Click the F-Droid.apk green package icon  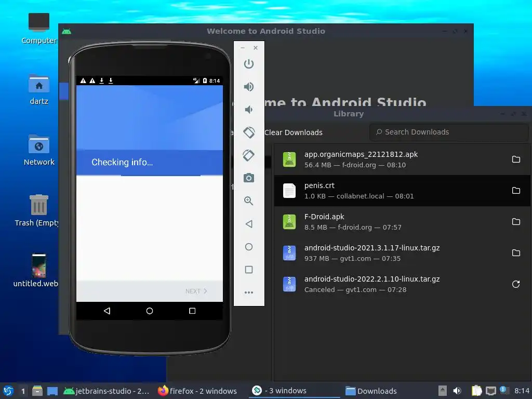pyautogui.click(x=289, y=222)
